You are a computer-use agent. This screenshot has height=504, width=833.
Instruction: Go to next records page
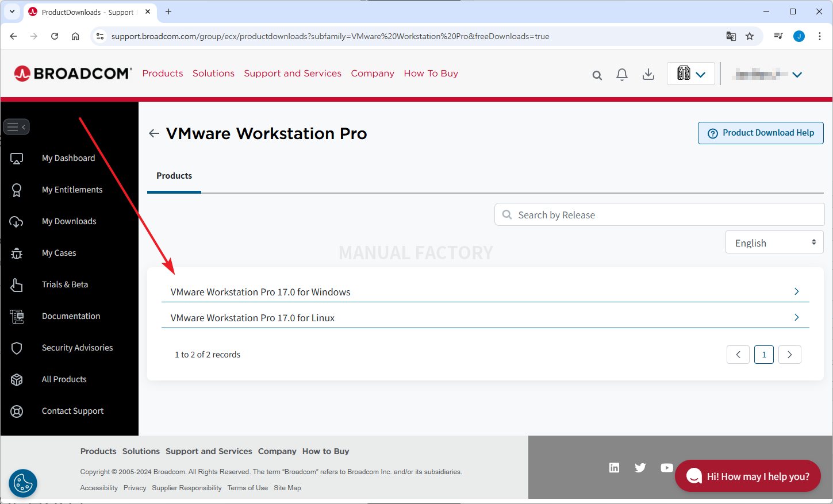coord(790,355)
